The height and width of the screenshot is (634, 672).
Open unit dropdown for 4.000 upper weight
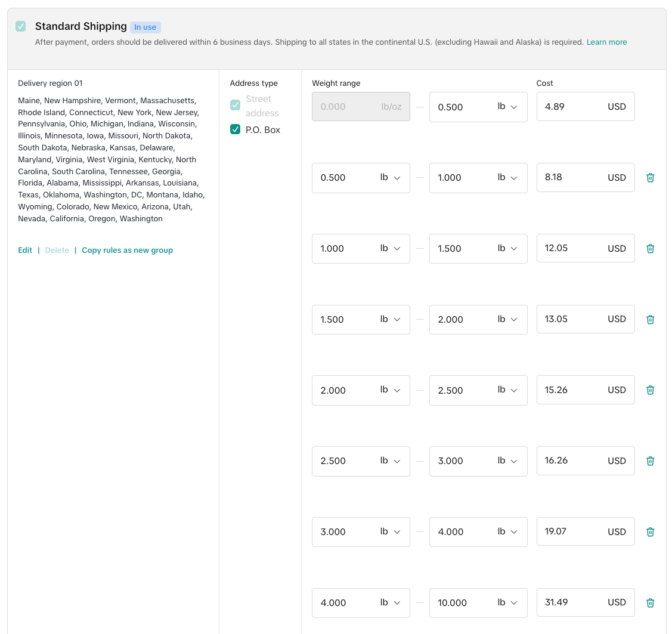507,532
